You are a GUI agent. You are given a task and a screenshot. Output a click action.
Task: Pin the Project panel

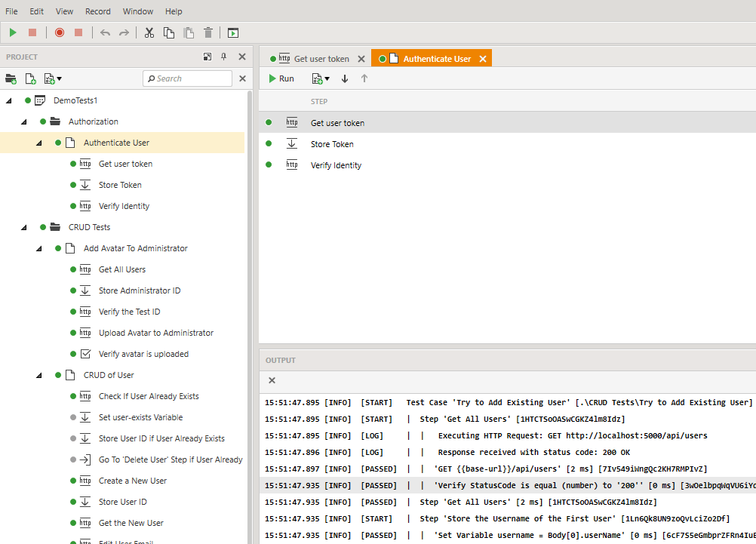tap(224, 57)
